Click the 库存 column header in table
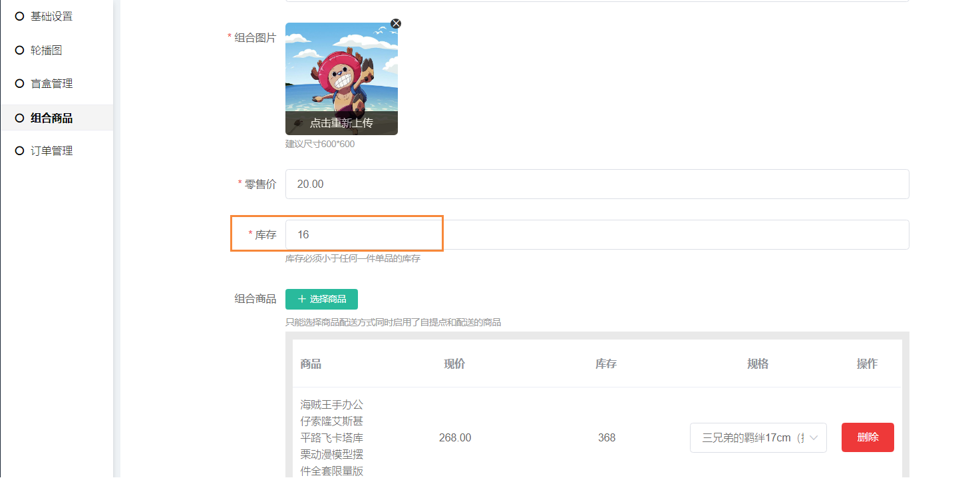Viewport: 980px width, 494px height. coord(606,364)
